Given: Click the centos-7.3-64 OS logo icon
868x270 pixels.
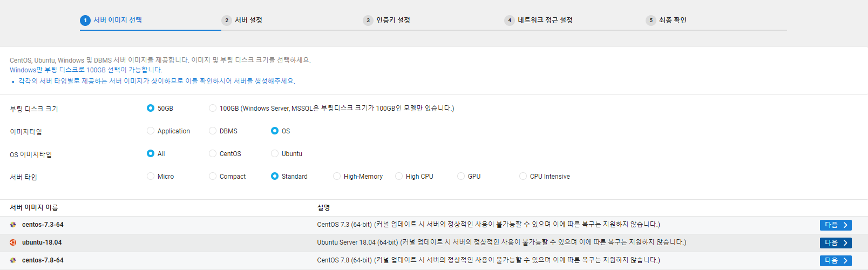Looking at the screenshot, I should [13, 225].
